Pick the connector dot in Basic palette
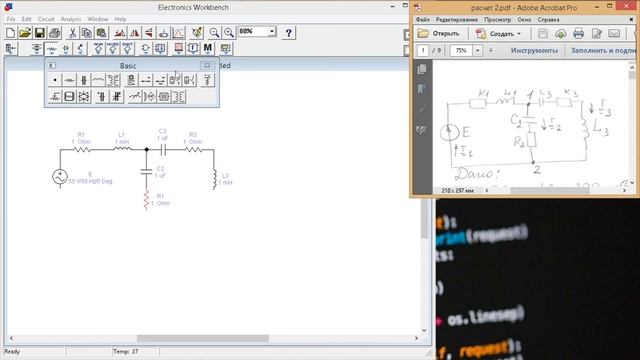This screenshot has height=360, width=640. click(x=55, y=80)
